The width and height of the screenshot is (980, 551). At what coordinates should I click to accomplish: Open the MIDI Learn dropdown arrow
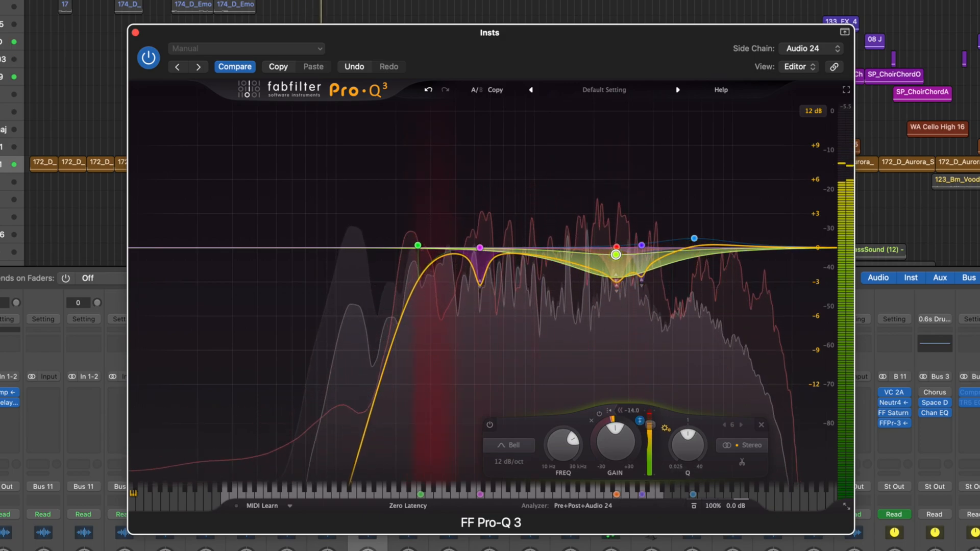[x=289, y=506]
